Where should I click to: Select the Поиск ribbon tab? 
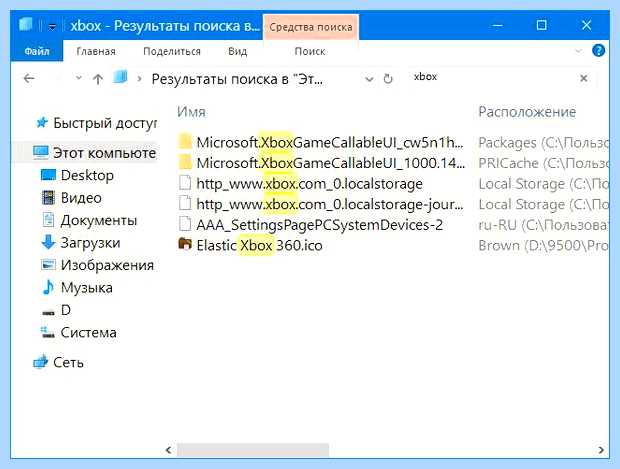310,51
